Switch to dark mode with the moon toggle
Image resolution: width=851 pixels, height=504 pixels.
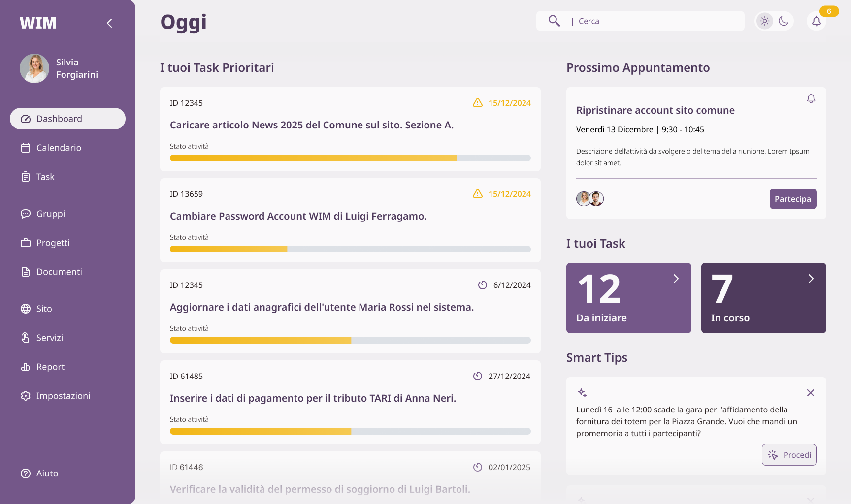784,21
